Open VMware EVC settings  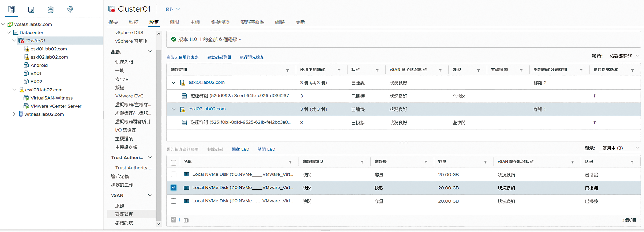129,96
